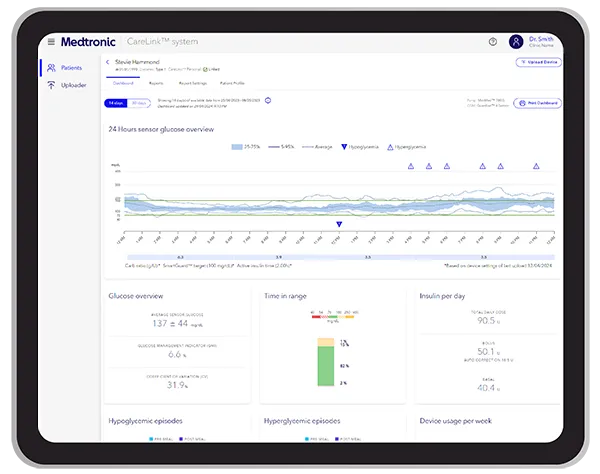Click the help question mark icon
The height and width of the screenshot is (474, 600).
(x=492, y=42)
